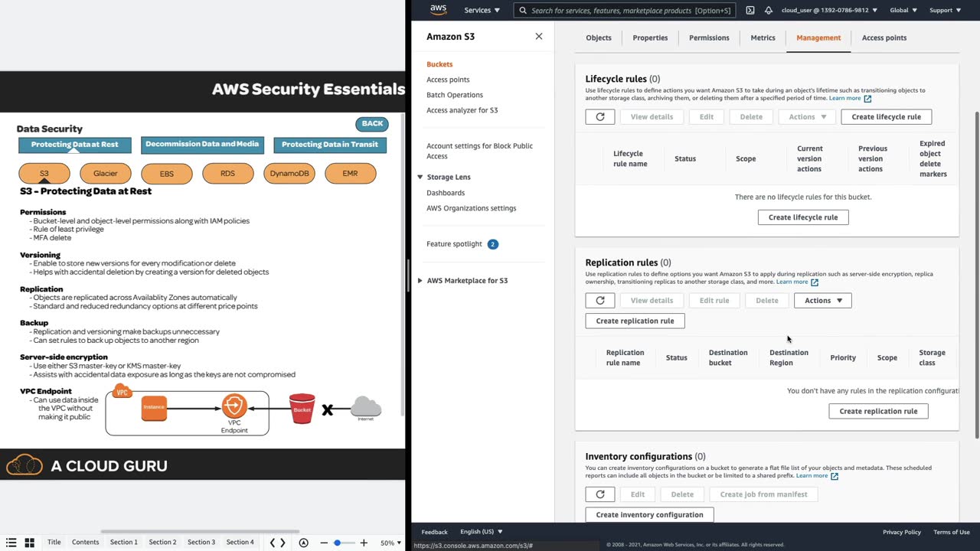Select the EMR pill on the slide

[351, 174]
